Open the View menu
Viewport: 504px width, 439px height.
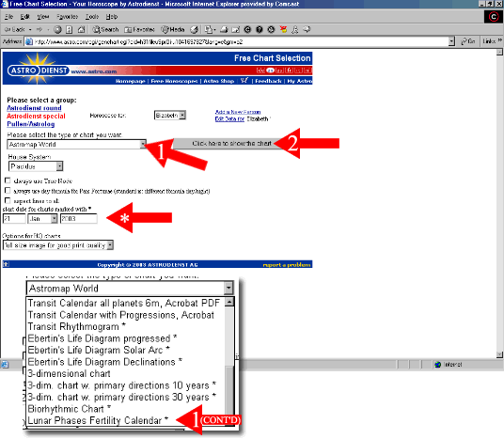coord(43,16)
